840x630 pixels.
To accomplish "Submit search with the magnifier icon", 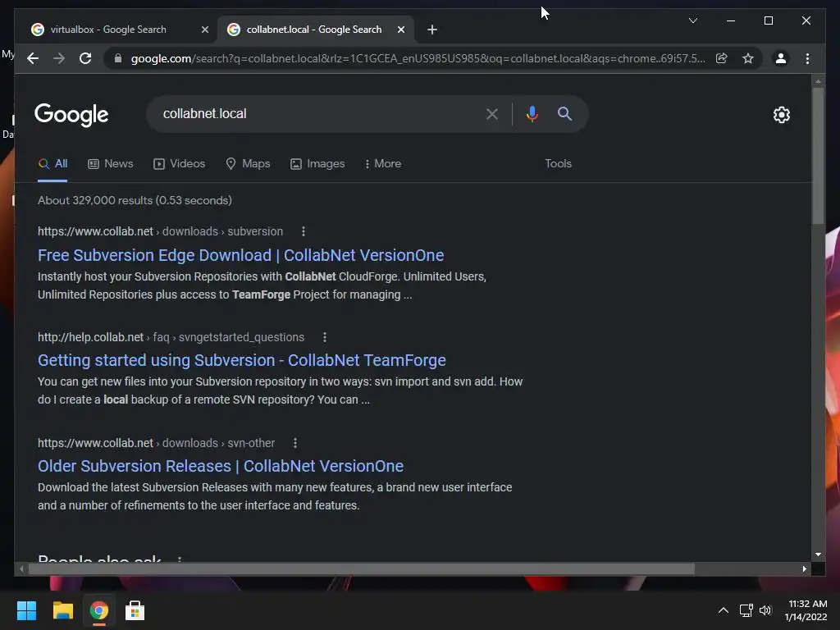I will [x=564, y=113].
